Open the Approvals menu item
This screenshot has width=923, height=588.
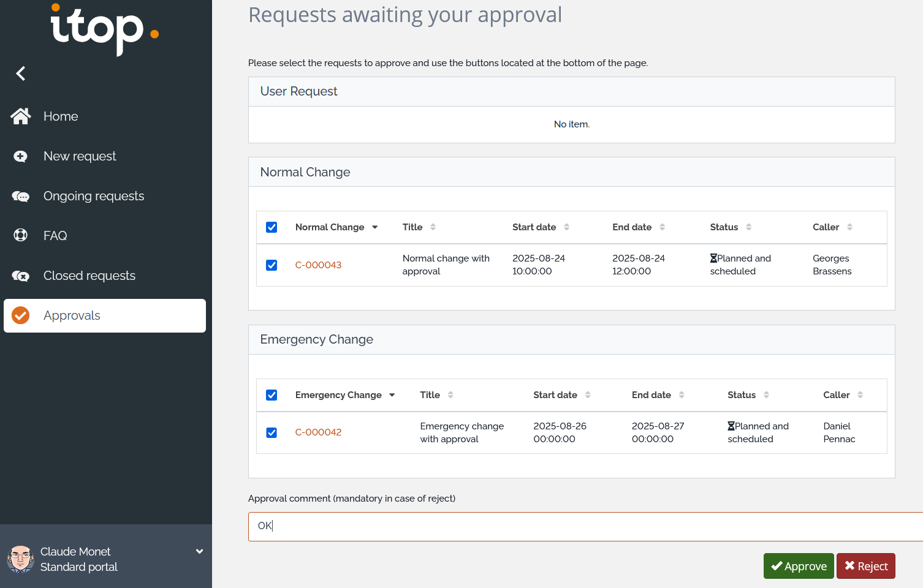pyautogui.click(x=72, y=315)
